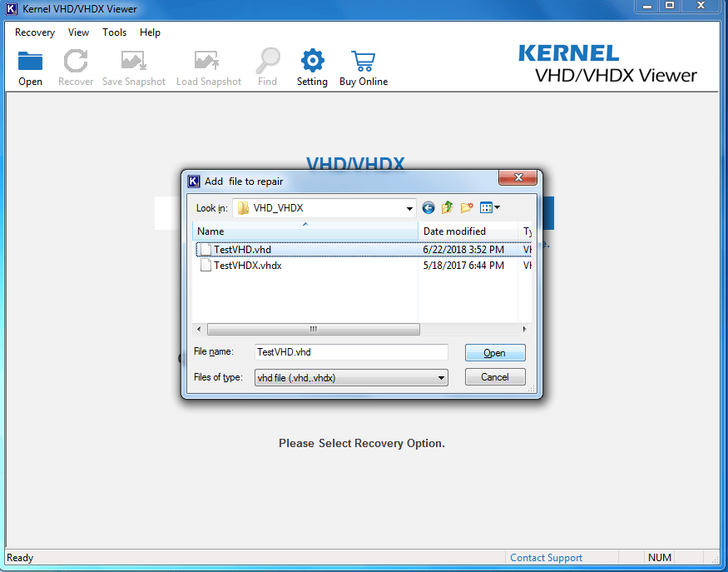Sort files by Date modified column
Viewport: 728px width, 572px height.
[468, 231]
